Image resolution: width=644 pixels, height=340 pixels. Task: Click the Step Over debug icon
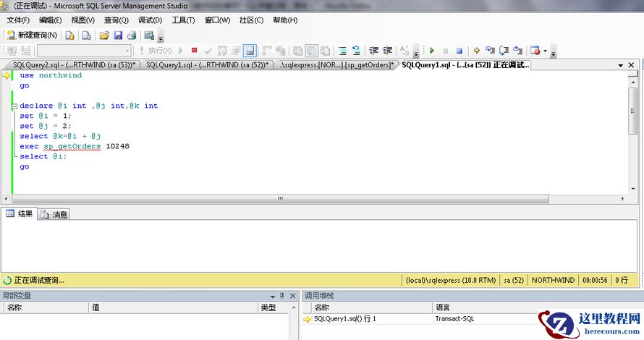(x=504, y=51)
